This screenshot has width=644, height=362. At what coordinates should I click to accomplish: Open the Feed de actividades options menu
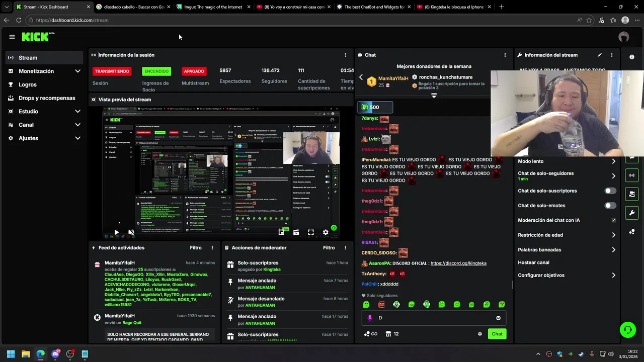click(212, 248)
